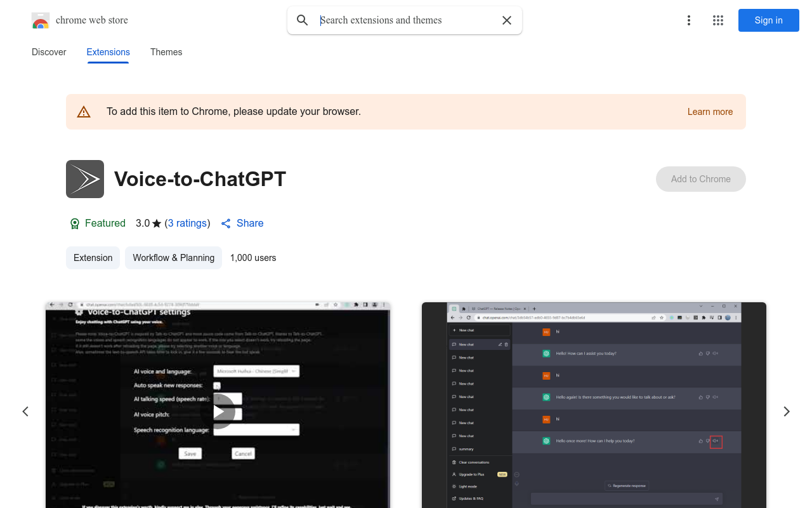Screen dimensions: 812x508
Task: Advance to the next screenshot
Action: [787, 411]
